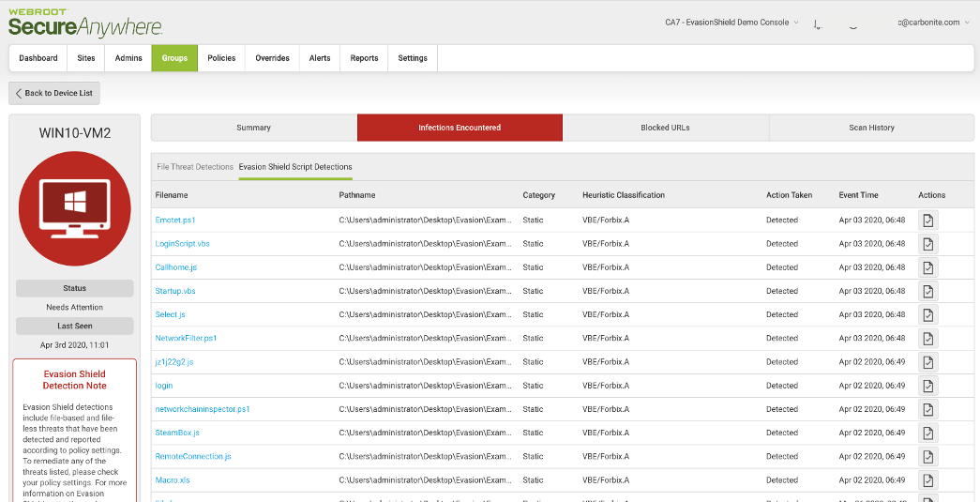The width and height of the screenshot is (980, 502).
Task: Open the CA7 EvasionShield Demo Console dropdown
Action: (731, 23)
